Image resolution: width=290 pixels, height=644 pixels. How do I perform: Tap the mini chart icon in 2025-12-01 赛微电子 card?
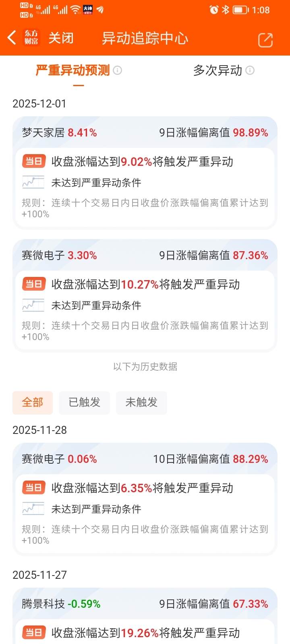tap(33, 305)
